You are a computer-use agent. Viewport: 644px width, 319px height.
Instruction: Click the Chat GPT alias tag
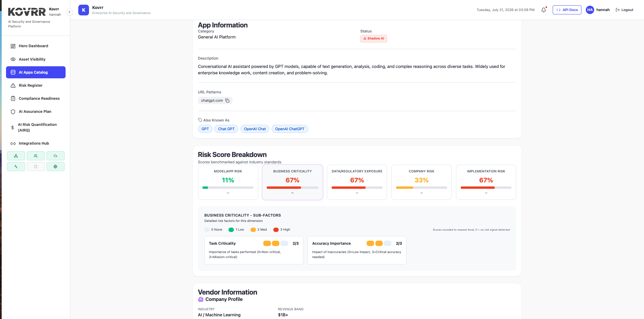coord(226,129)
